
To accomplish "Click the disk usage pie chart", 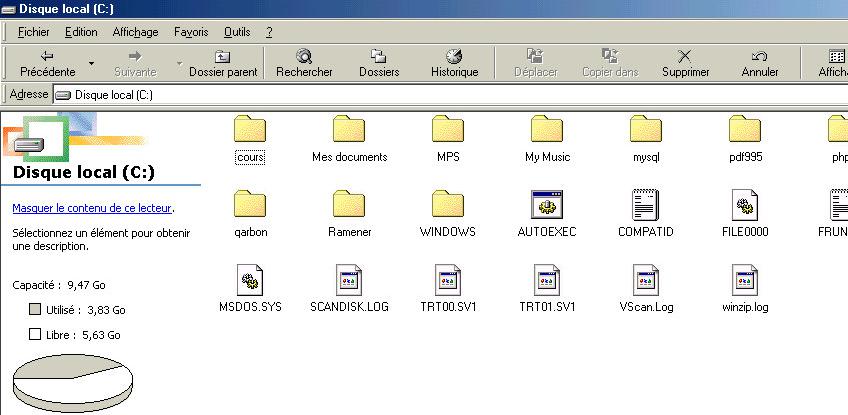I will tap(72, 387).
